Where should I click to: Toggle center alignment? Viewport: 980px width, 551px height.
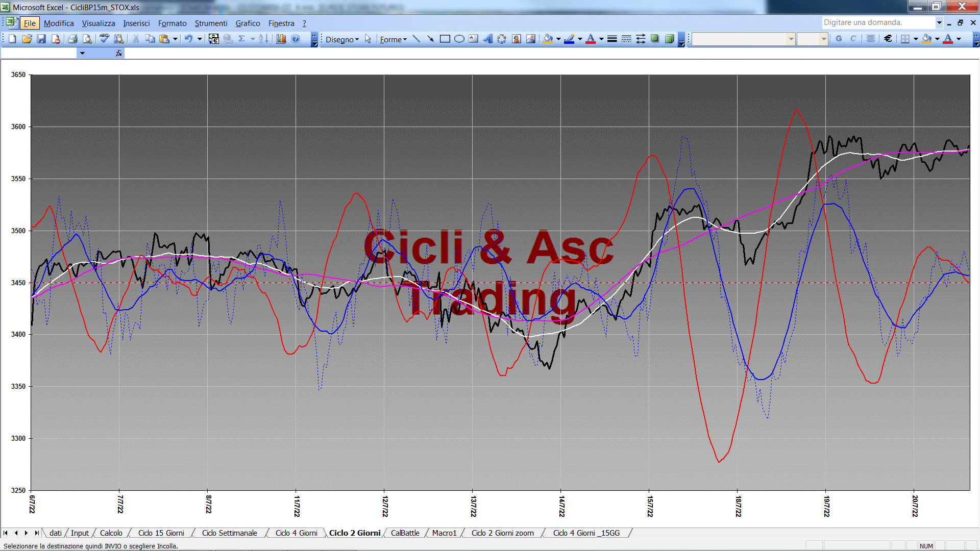[871, 39]
